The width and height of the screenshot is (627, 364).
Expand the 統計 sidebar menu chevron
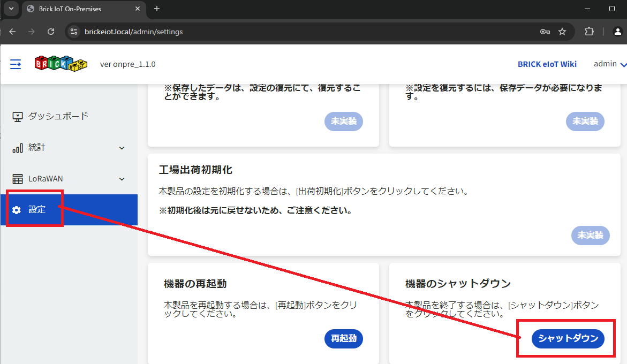pos(122,148)
